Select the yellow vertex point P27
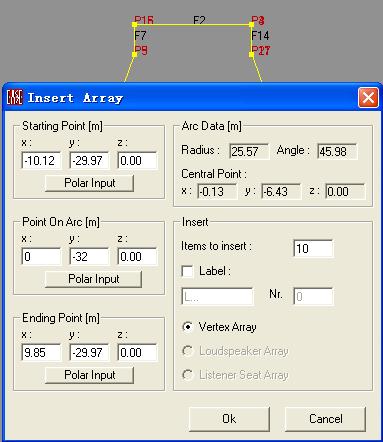The image size is (383, 442). point(252,54)
